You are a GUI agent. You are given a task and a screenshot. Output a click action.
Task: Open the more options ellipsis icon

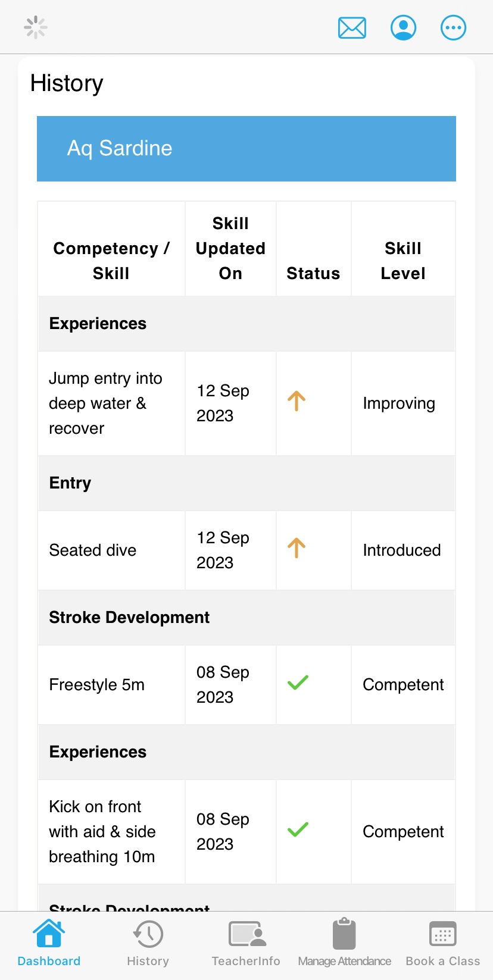coord(453,28)
